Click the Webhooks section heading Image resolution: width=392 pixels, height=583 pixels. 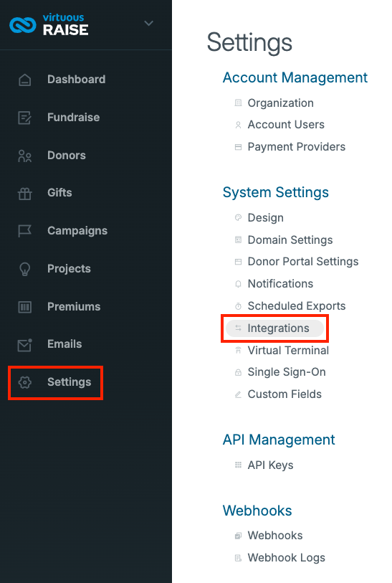pyautogui.click(x=257, y=511)
